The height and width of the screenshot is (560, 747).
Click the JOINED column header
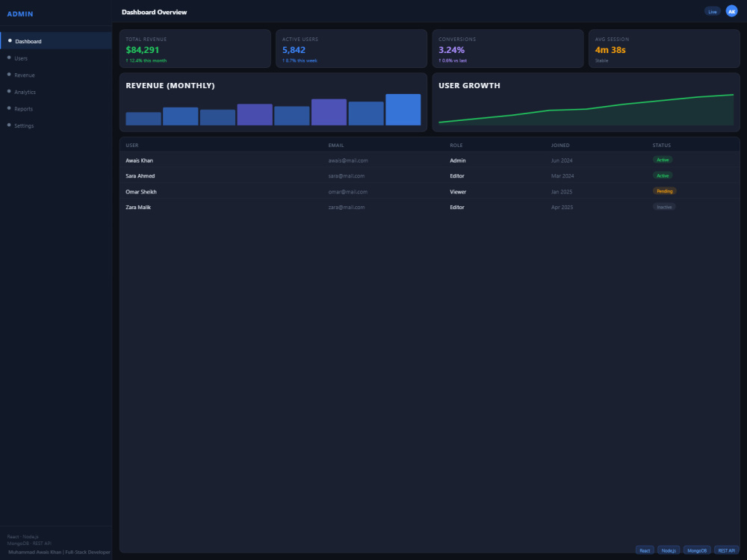560,146
